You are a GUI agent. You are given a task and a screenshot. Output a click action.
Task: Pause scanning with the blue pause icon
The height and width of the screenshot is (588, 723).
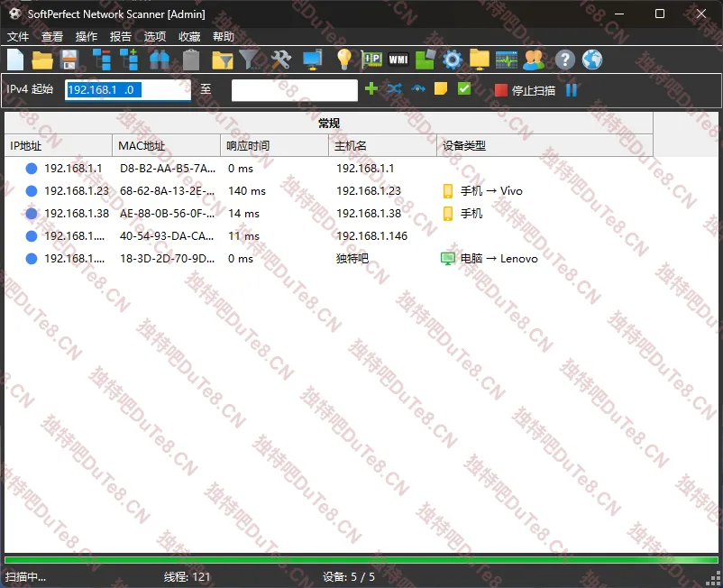(x=572, y=90)
